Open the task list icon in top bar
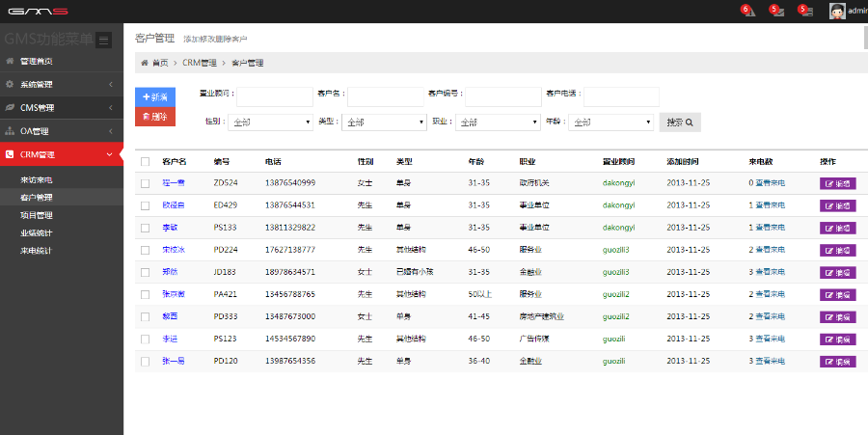Screen dimensions: 868x435 pyautogui.click(x=805, y=11)
